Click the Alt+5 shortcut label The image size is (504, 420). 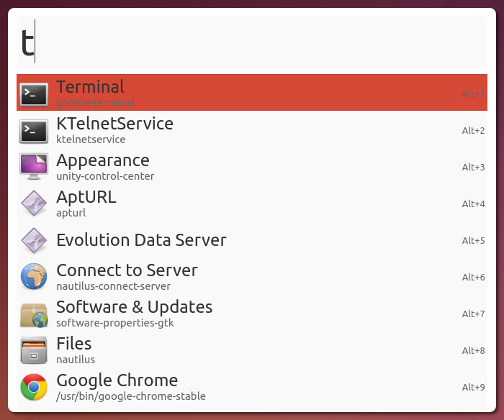click(473, 241)
